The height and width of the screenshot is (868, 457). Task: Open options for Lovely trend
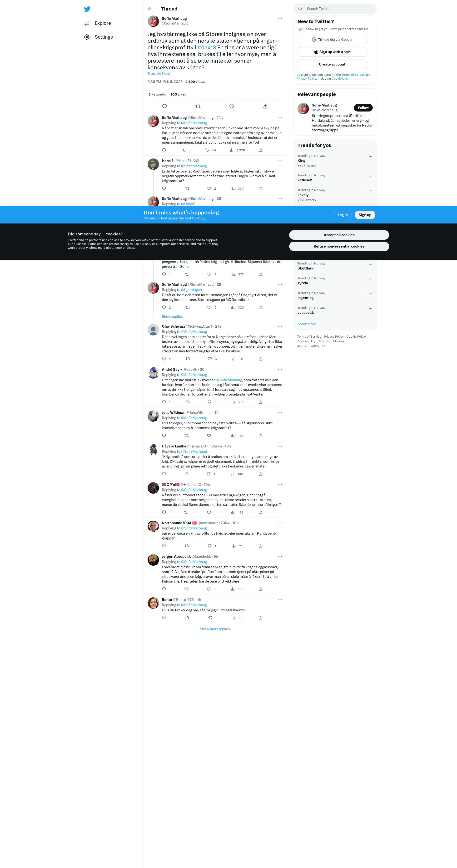[x=370, y=191]
